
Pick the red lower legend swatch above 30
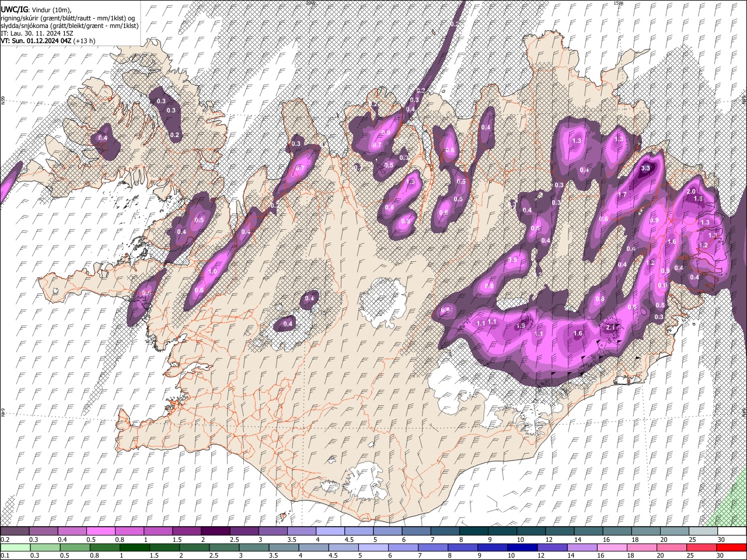click(x=731, y=547)
